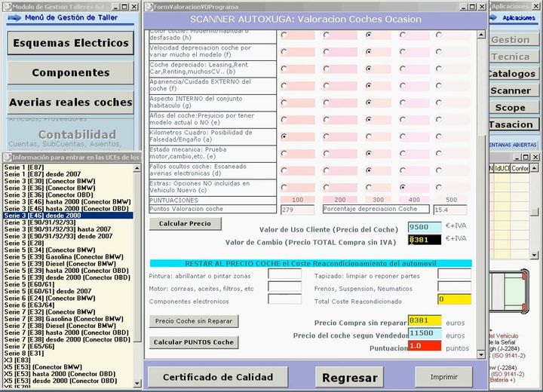543x392 pixels.
Task: Click Componentes electronicos cost field
Action: 284,299
